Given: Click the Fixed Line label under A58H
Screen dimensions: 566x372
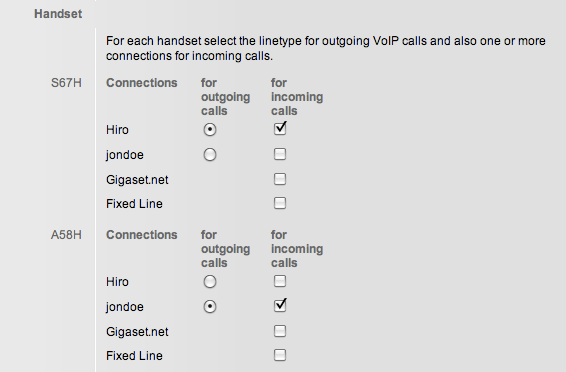Looking at the screenshot, I should (134, 356).
